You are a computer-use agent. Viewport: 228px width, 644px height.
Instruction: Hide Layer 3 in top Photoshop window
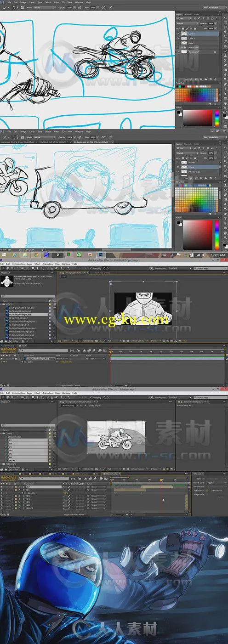coord(178,39)
